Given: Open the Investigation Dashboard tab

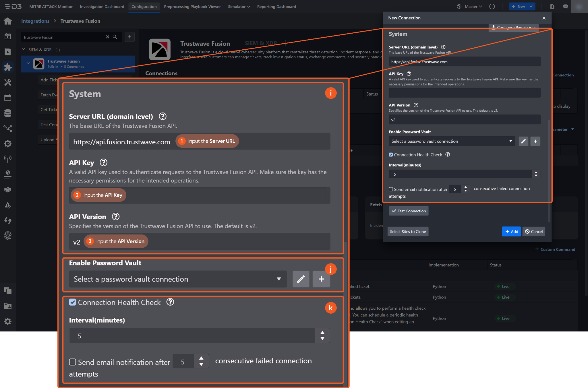Looking at the screenshot, I should tap(102, 6).
